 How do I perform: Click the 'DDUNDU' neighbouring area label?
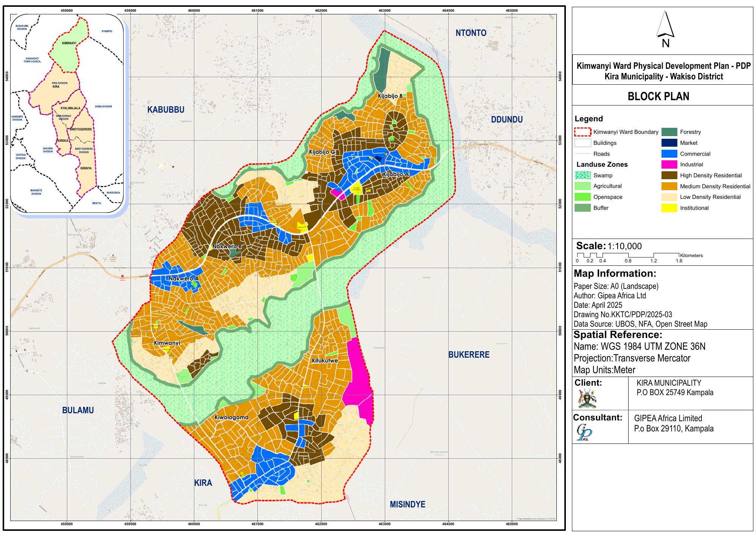pyautogui.click(x=507, y=119)
